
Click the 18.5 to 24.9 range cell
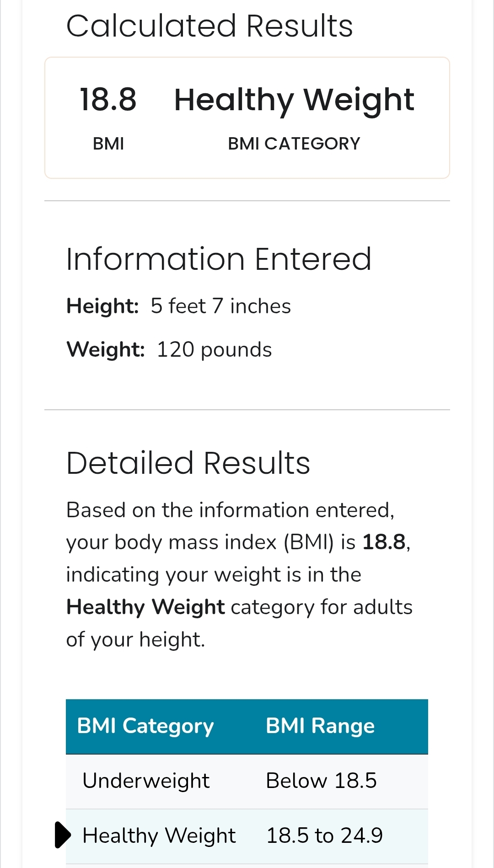click(324, 836)
